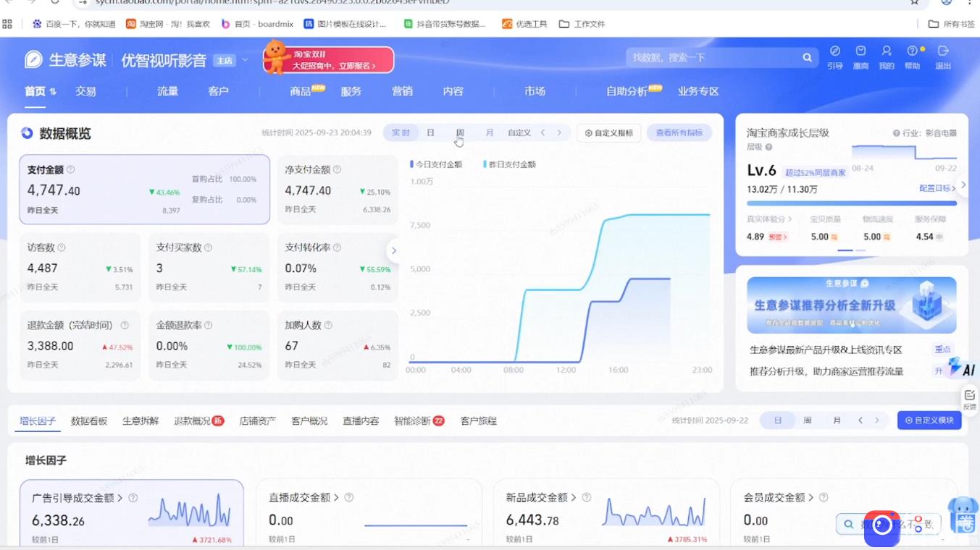Click the help icon beside 直播成交金额
This screenshot has width=980, height=550.
point(349,498)
